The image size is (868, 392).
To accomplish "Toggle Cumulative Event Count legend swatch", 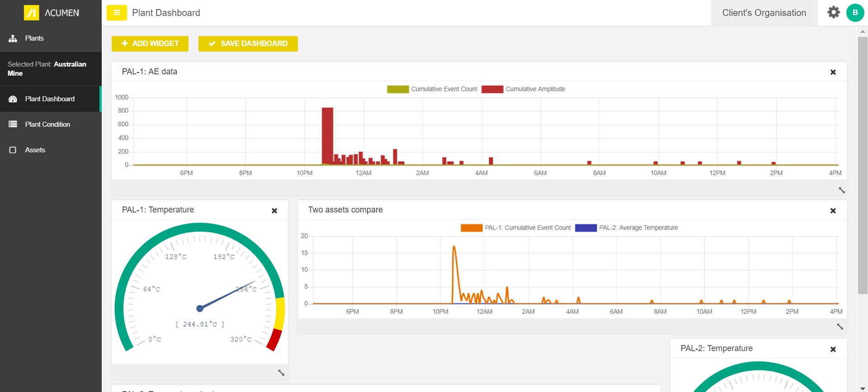I will [x=398, y=89].
